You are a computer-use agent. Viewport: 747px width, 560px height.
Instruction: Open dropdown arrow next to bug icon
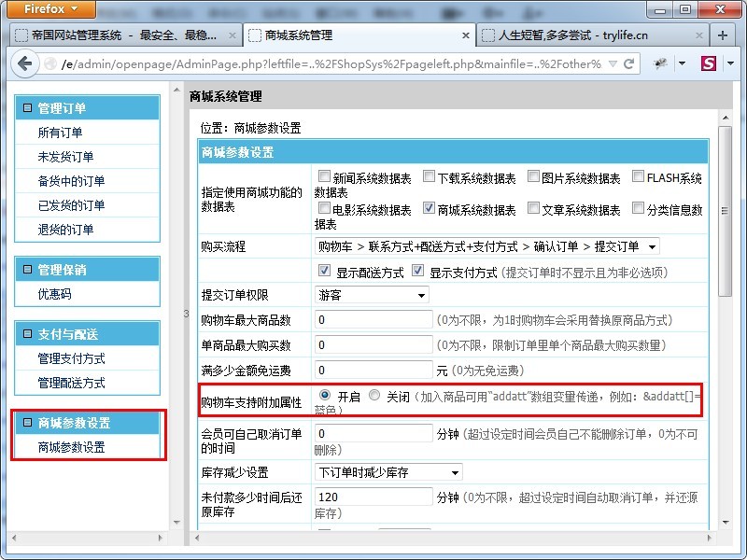point(683,63)
